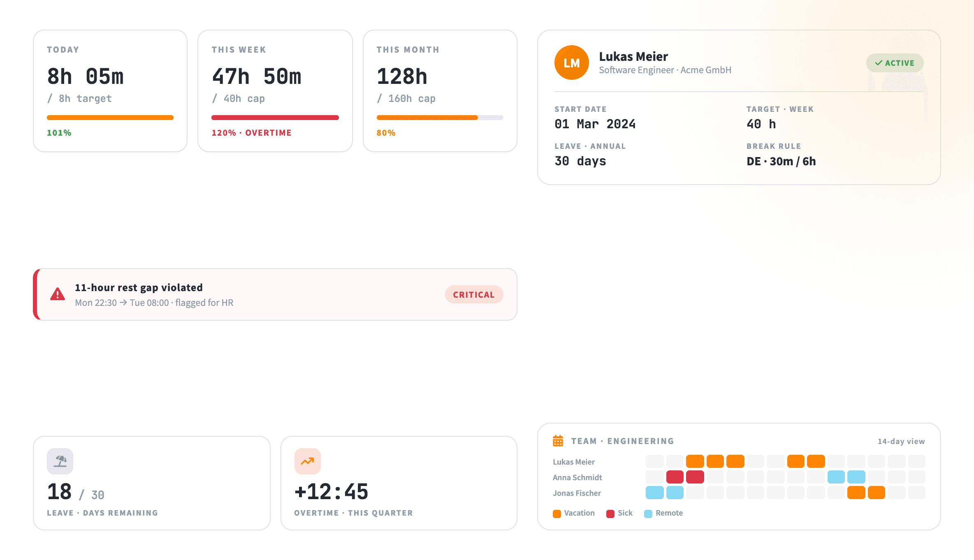974x560 pixels.
Task: Click the Sick legend red swatch
Action: [610, 514]
